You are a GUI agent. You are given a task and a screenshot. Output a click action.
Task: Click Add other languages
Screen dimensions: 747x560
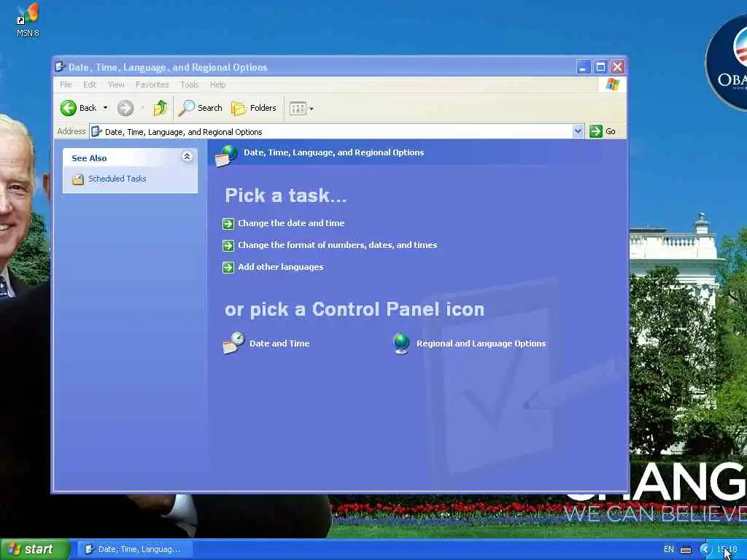click(x=281, y=267)
